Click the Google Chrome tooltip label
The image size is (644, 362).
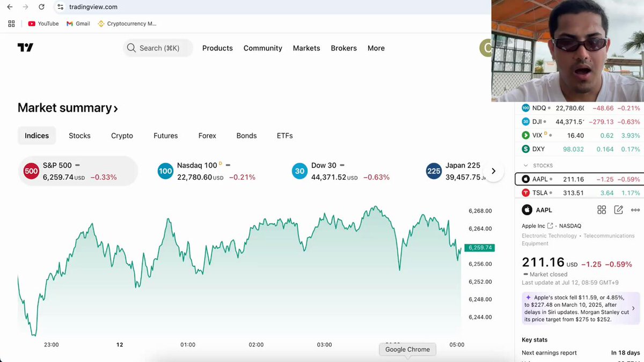407,349
